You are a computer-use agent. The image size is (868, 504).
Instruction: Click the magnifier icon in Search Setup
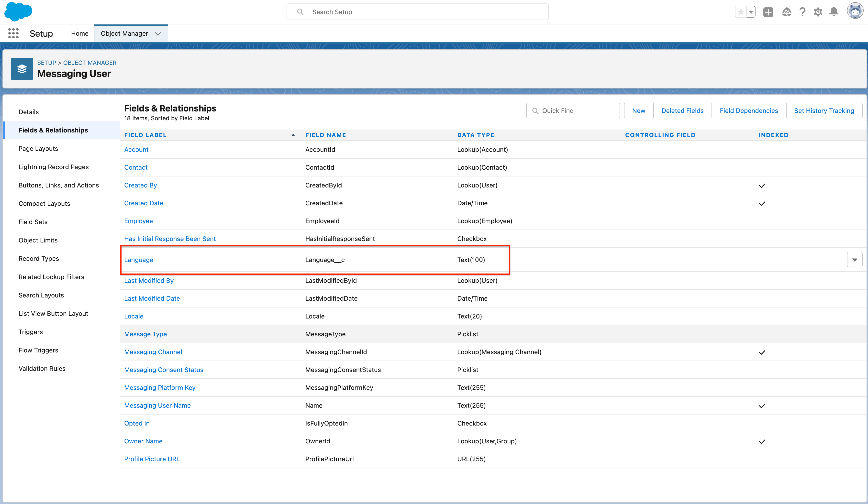pyautogui.click(x=300, y=12)
